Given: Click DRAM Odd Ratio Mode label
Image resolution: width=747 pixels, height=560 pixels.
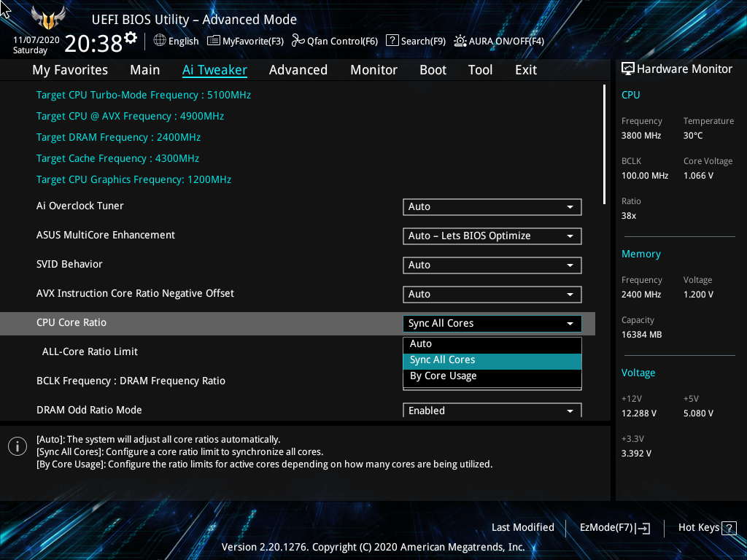Looking at the screenshot, I should pos(89,410).
